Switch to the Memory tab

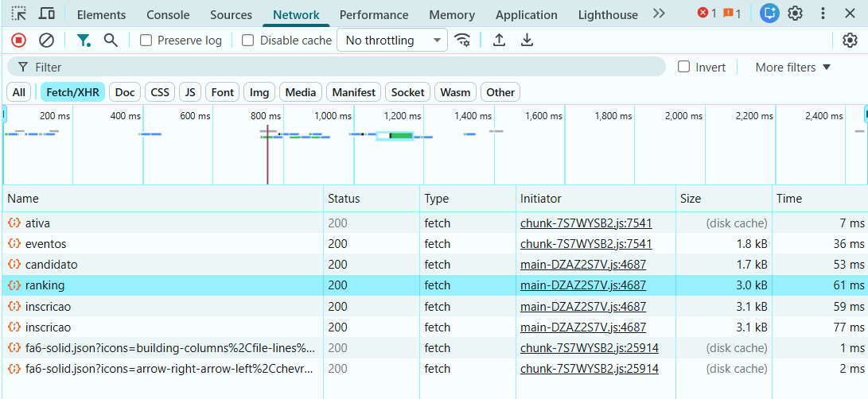click(x=452, y=15)
